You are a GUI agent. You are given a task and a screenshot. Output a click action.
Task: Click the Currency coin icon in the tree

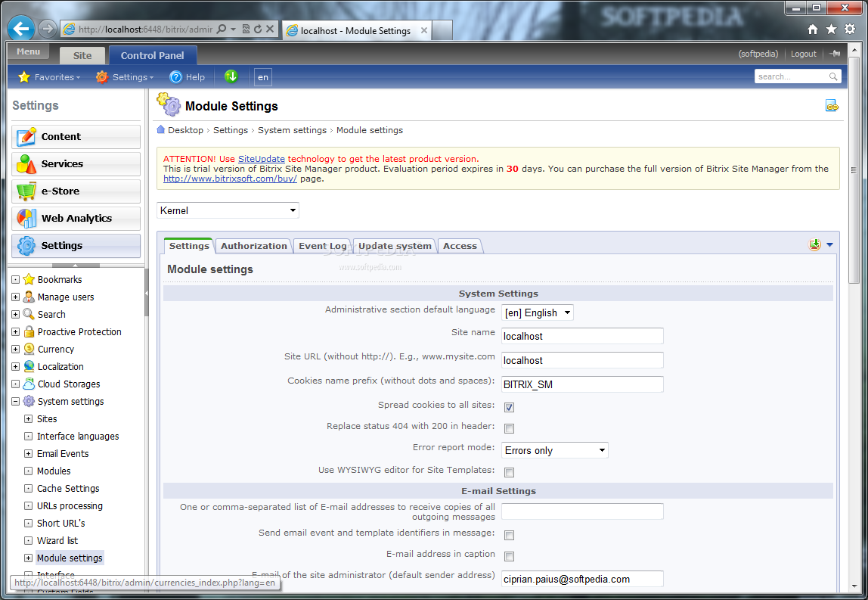tap(29, 349)
